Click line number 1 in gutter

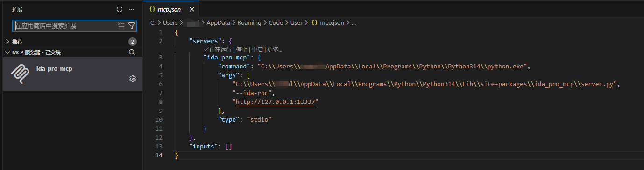161,32
